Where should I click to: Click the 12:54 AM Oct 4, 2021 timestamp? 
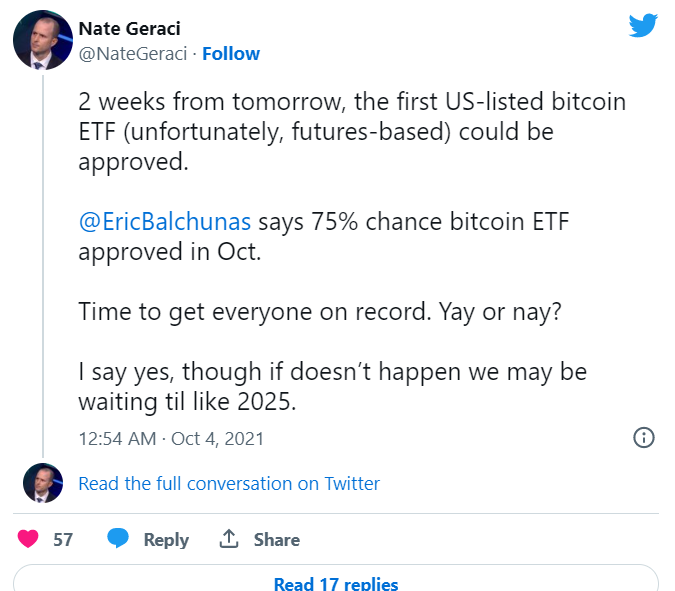[171, 438]
